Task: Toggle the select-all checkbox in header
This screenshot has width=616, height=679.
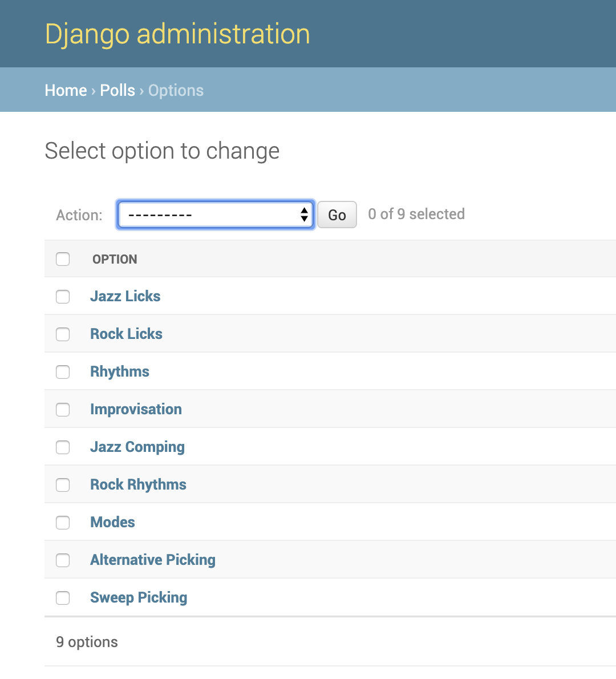Action: pyautogui.click(x=63, y=259)
